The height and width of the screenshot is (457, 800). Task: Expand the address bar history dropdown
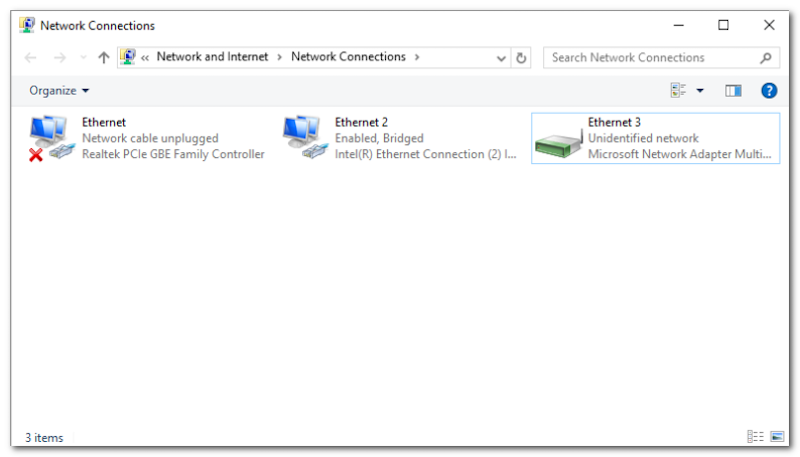coord(502,58)
